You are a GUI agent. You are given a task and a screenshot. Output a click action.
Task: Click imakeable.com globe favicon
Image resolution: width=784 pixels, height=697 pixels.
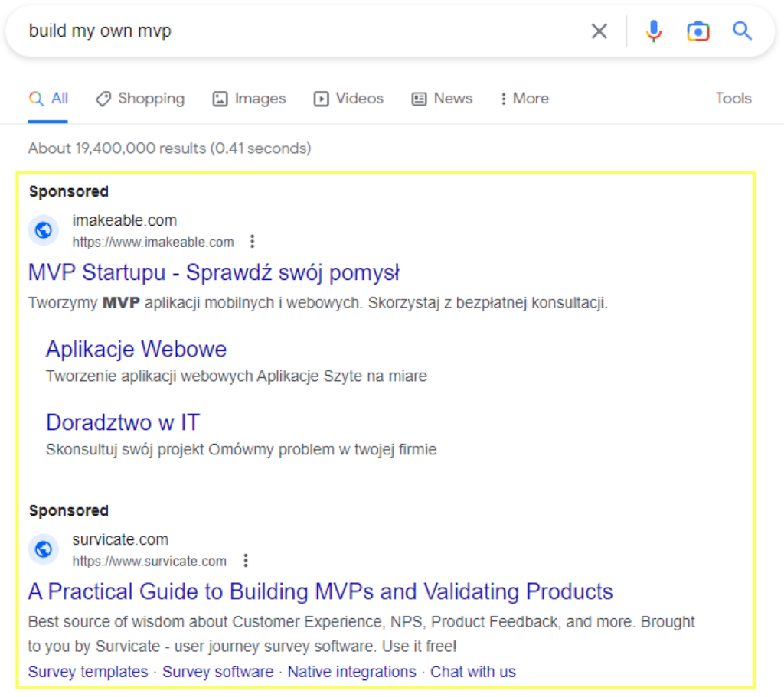44,230
